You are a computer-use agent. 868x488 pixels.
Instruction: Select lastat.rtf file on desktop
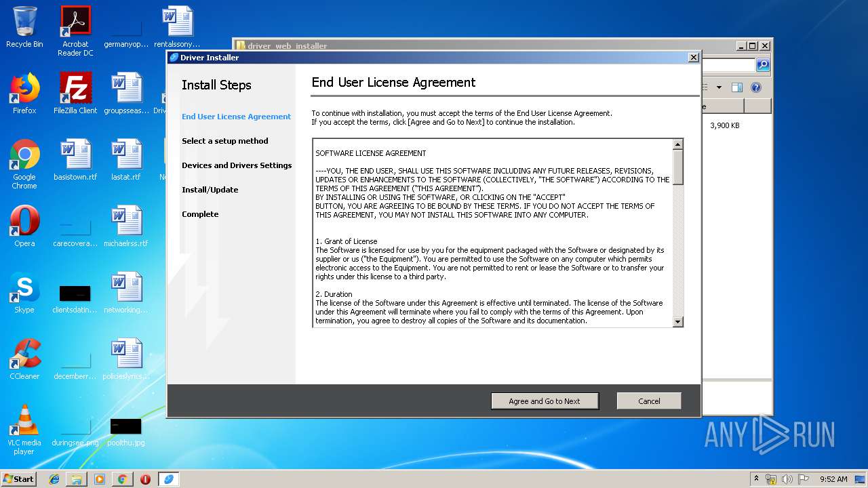coord(126,160)
